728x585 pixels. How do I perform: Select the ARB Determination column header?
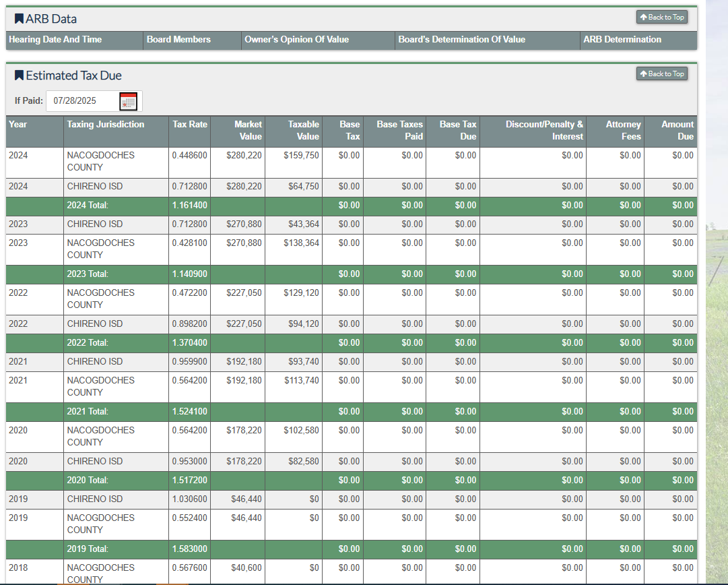[x=622, y=40]
